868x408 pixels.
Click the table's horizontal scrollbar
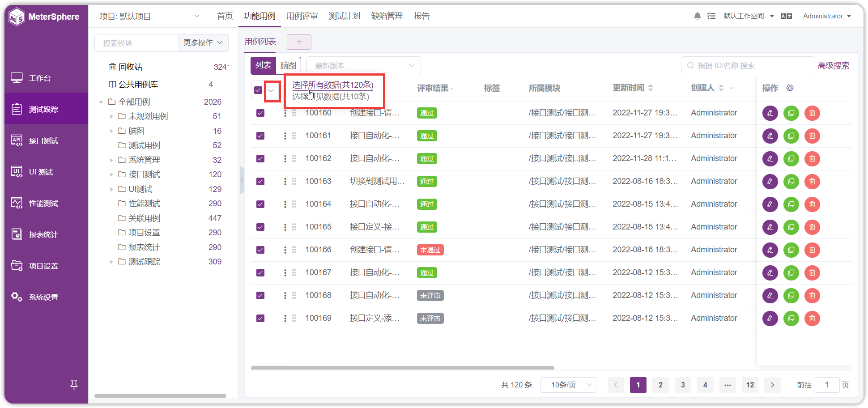point(403,368)
